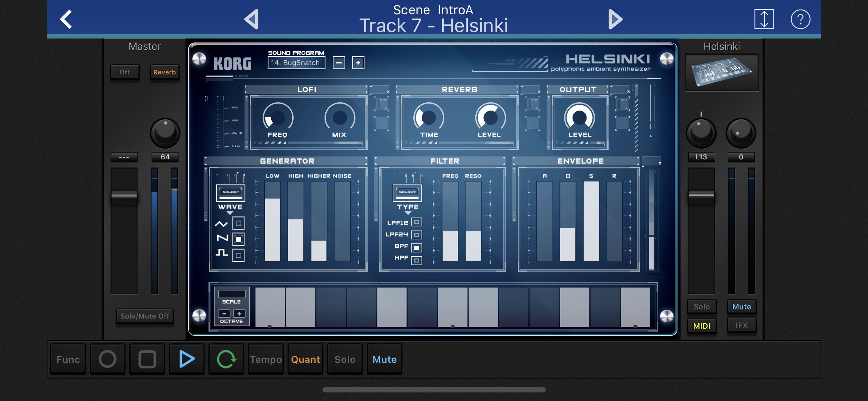
Task: Click the Track 7 - Helsinki title
Action: (433, 26)
